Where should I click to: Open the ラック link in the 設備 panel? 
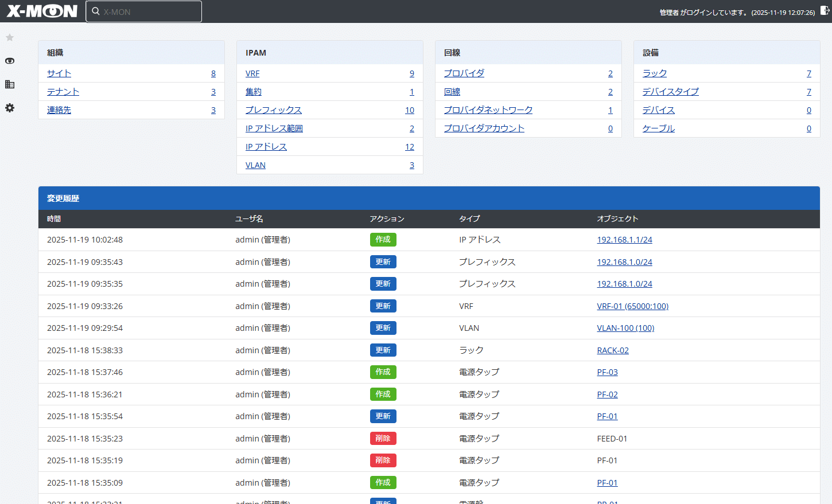655,73
